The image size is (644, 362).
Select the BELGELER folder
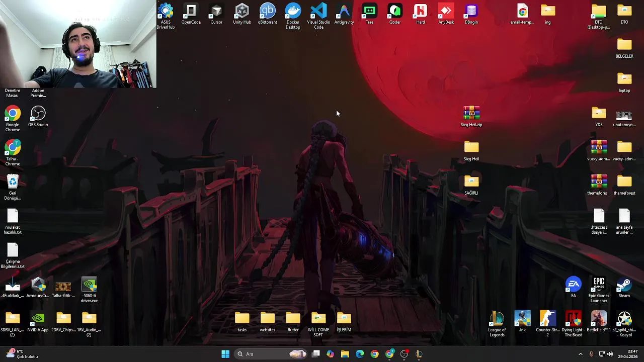(624, 48)
